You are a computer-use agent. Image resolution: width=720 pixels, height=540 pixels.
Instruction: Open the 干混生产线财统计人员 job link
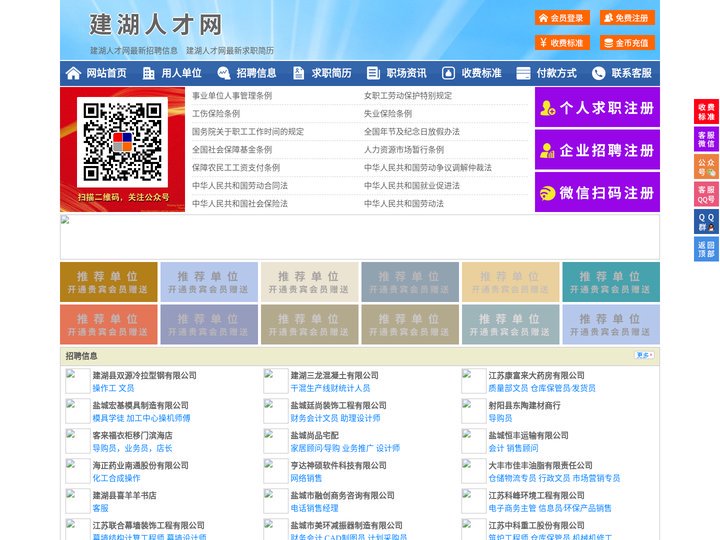pos(330,388)
